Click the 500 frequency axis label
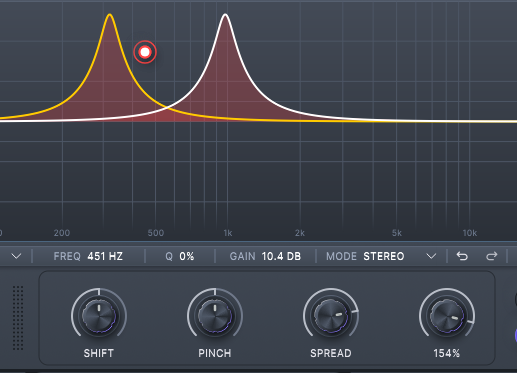517x373 pixels. tap(156, 233)
